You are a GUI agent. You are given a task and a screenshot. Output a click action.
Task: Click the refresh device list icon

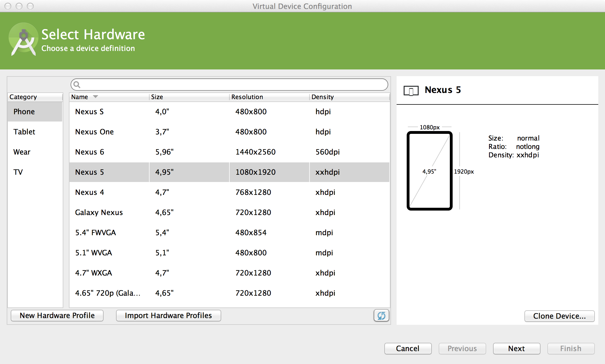(381, 316)
